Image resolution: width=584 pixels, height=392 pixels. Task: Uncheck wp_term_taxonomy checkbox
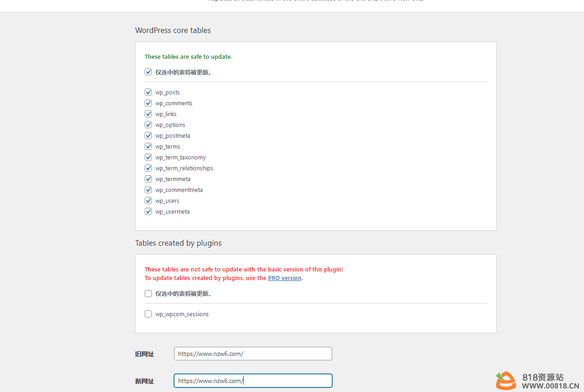coord(148,157)
